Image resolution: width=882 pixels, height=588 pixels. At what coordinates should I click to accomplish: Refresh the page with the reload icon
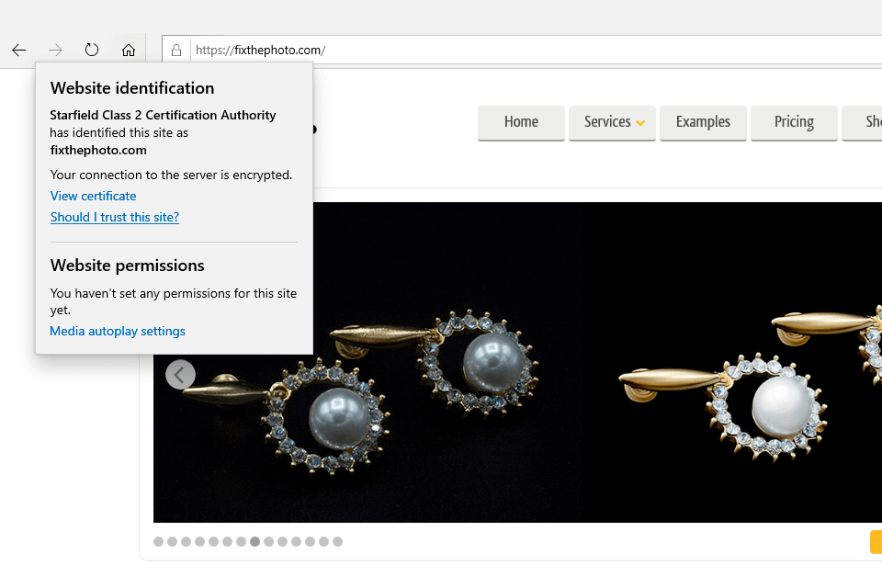point(92,51)
